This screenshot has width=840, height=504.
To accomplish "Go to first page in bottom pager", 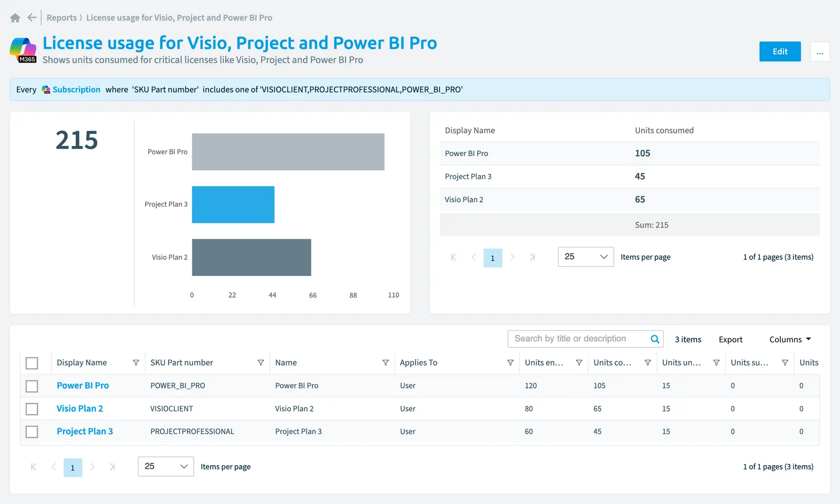I will pyautogui.click(x=34, y=467).
